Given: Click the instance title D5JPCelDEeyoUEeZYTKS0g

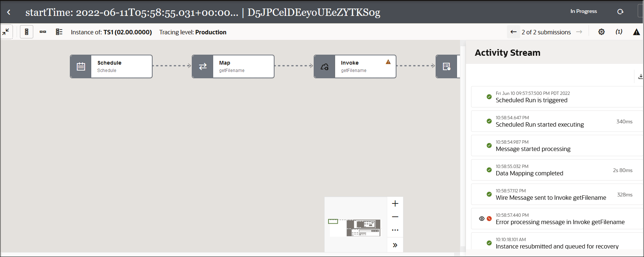Looking at the screenshot, I should tap(314, 12).
